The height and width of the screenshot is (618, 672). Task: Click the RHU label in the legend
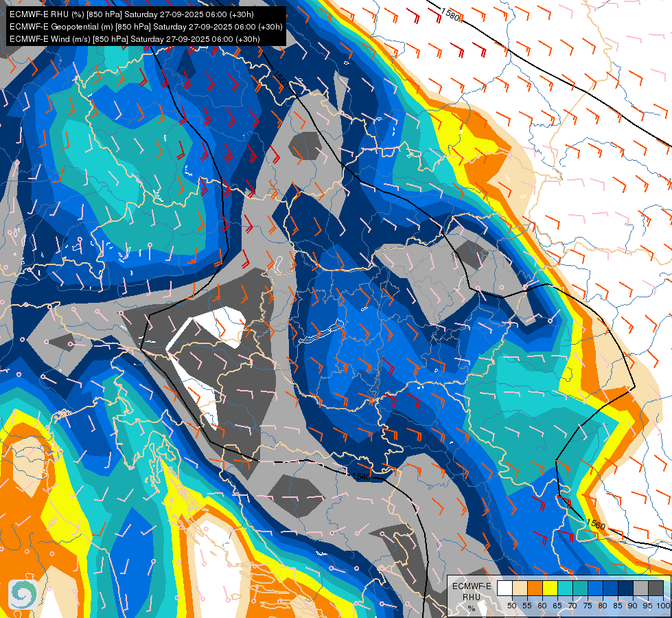point(472,597)
